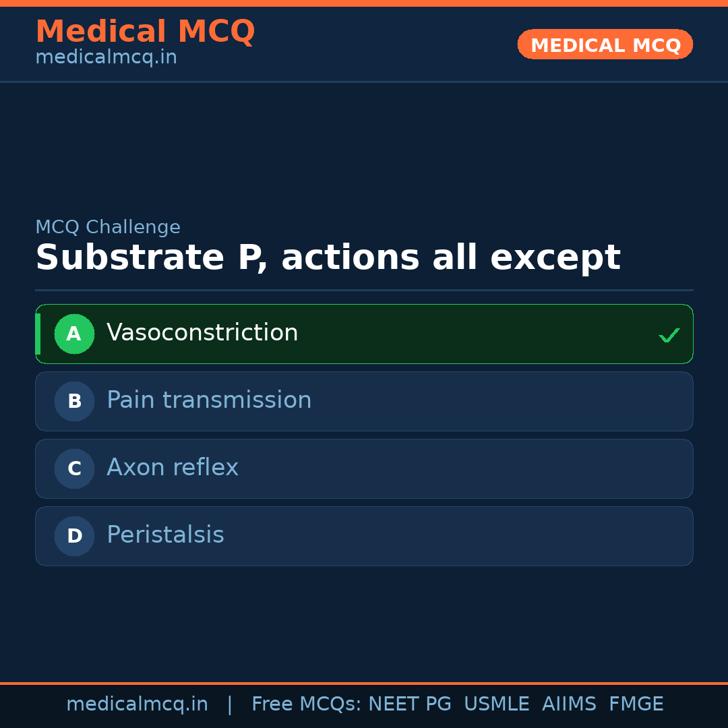Screen dimensions: 728x728
Task: Click the green highlight bar on option A
Action: [x=38, y=334]
